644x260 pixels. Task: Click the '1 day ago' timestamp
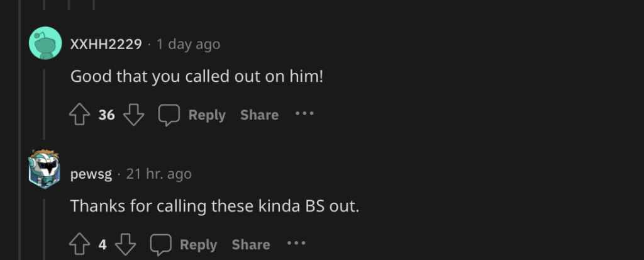click(188, 44)
